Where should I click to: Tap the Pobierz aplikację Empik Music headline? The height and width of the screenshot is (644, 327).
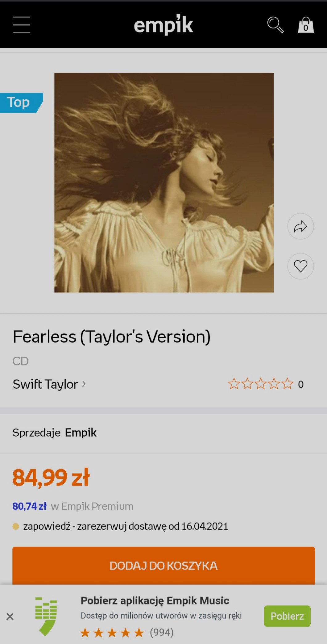click(x=155, y=601)
